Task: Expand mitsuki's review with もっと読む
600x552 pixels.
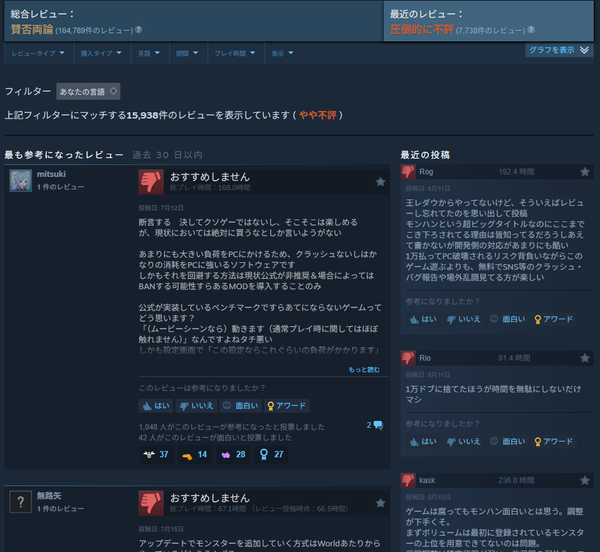Action: 364,370
